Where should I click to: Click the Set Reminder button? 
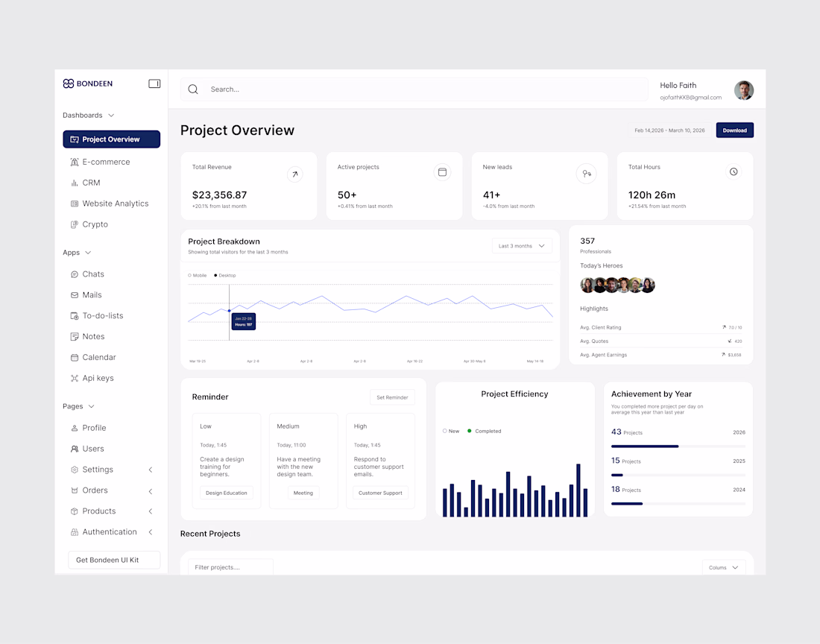click(x=392, y=397)
